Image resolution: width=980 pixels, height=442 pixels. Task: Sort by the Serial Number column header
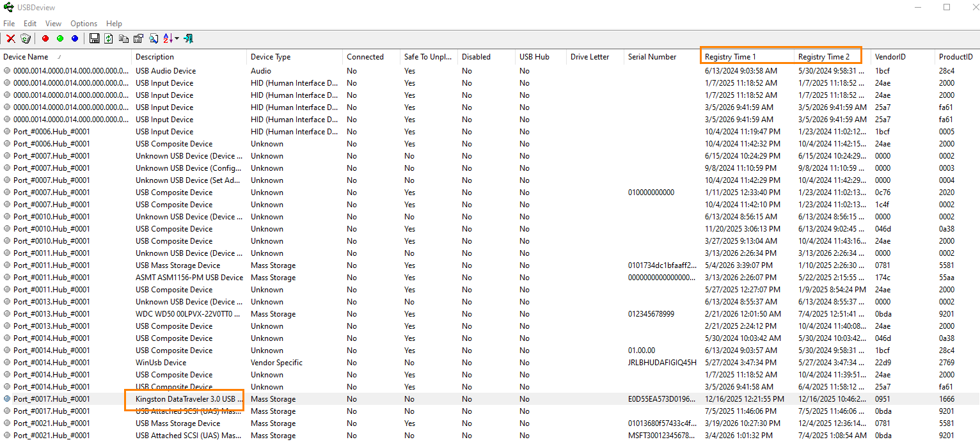pos(663,57)
